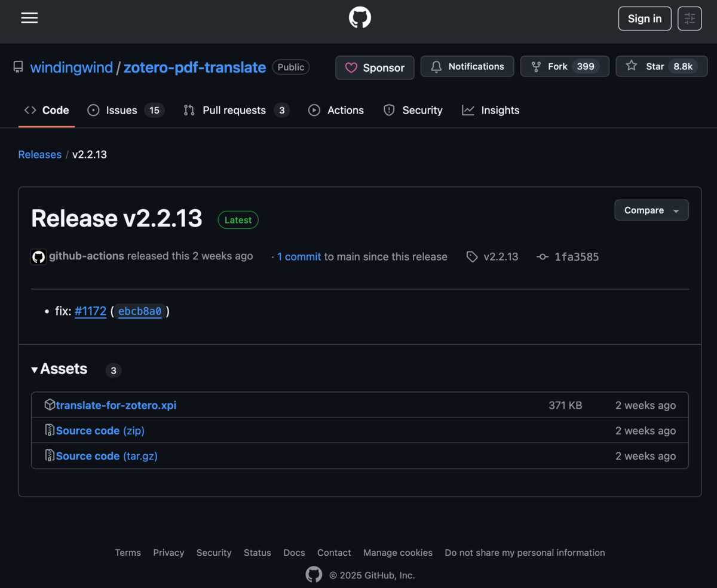This screenshot has height=588, width=717.
Task: Open github-actions author avatar
Action: click(x=38, y=257)
